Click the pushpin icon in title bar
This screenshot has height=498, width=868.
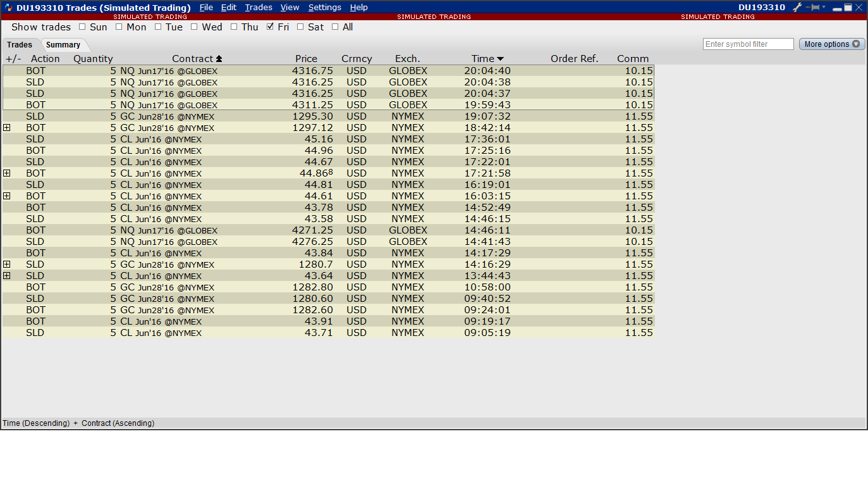pos(812,8)
